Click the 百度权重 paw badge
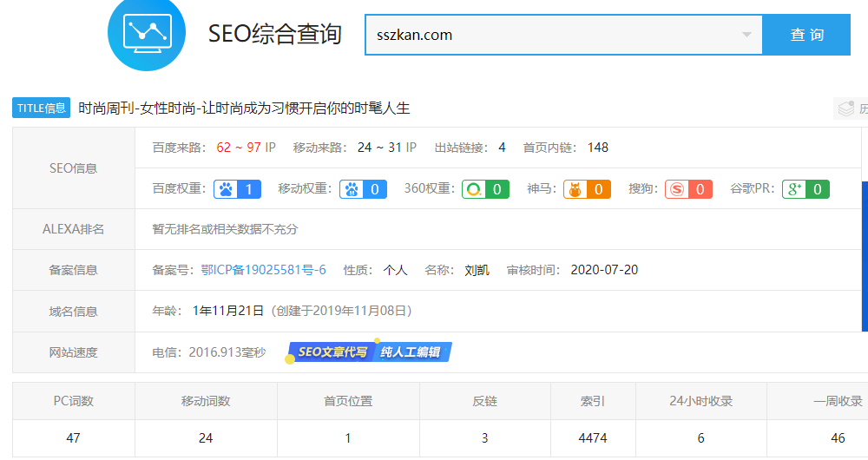868x460 pixels. click(x=236, y=188)
